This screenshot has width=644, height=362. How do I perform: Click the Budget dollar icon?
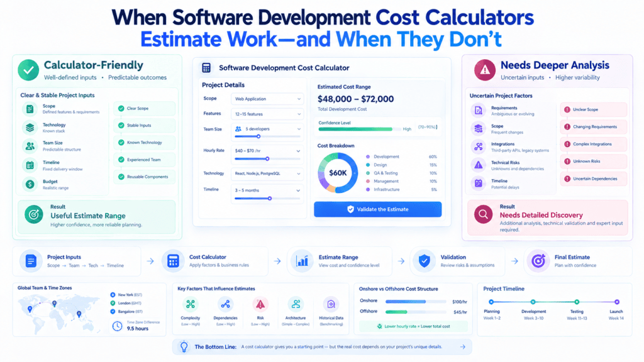(x=30, y=184)
